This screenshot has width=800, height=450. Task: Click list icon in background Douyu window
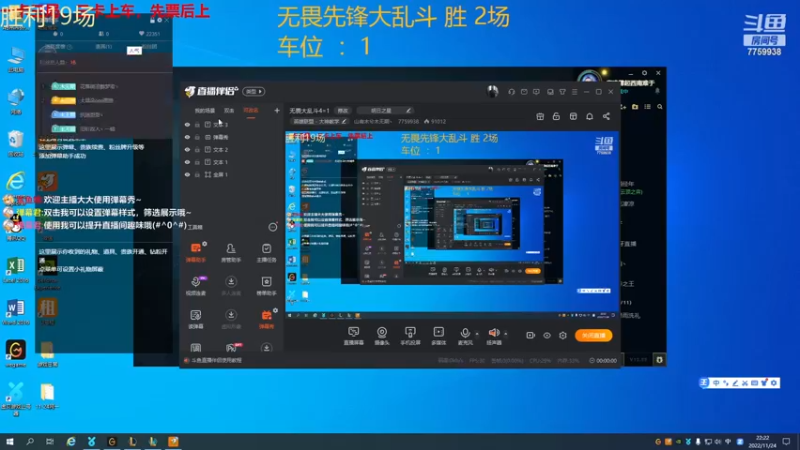(647, 107)
